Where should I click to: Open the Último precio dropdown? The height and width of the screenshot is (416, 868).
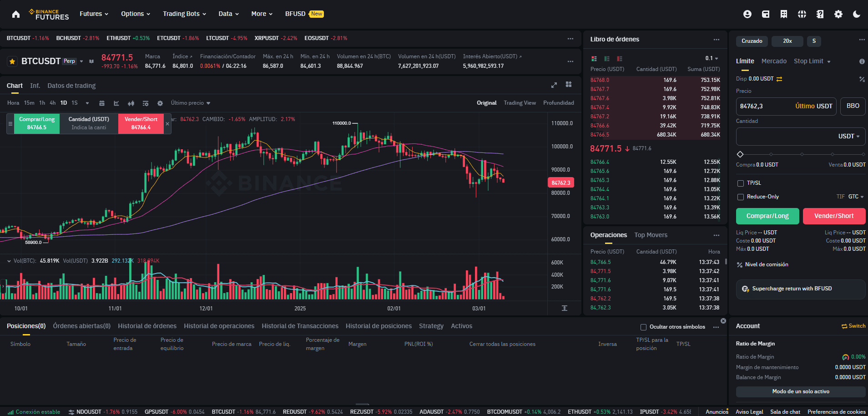point(191,103)
